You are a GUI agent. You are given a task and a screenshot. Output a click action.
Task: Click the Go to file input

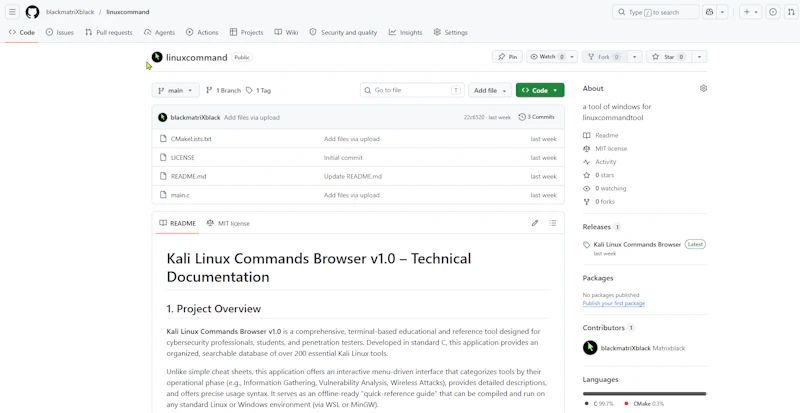pos(412,90)
